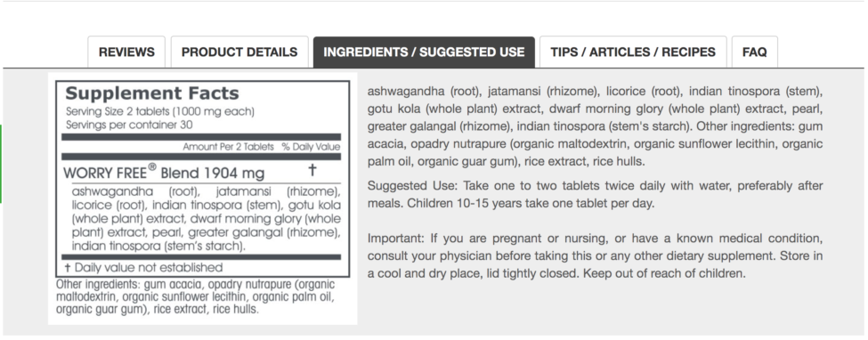Select the Ingredients / Suggested Use tab
The image size is (868, 340).
424,52
